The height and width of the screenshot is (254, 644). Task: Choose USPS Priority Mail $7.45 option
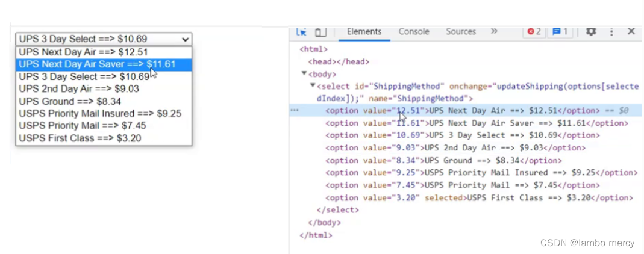pyautogui.click(x=104, y=126)
